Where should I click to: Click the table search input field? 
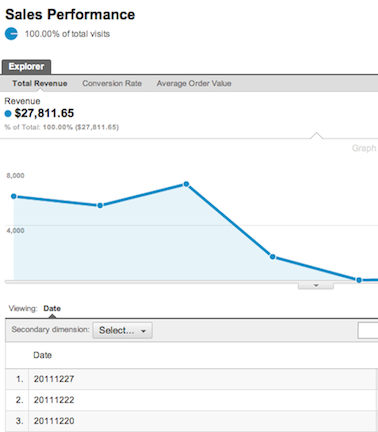(x=368, y=330)
